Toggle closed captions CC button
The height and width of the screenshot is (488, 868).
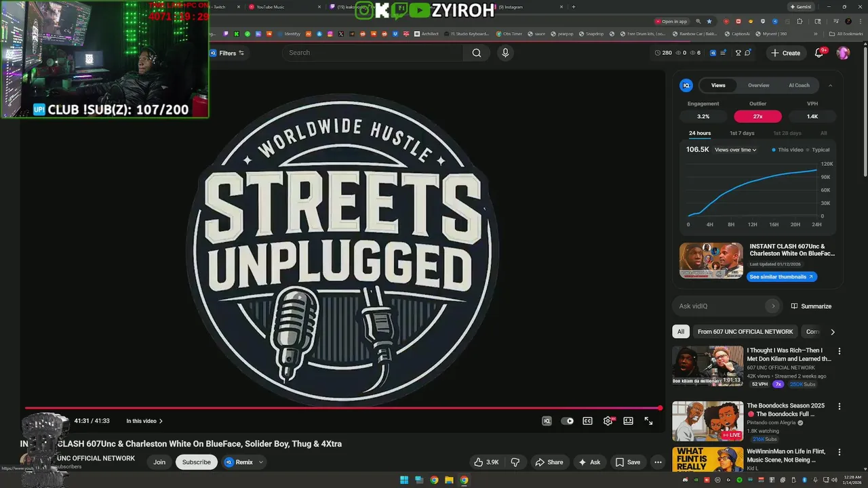[588, 421]
